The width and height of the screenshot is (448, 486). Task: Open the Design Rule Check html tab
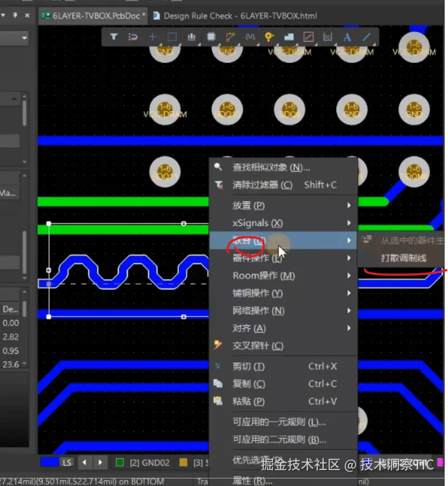click(235, 16)
